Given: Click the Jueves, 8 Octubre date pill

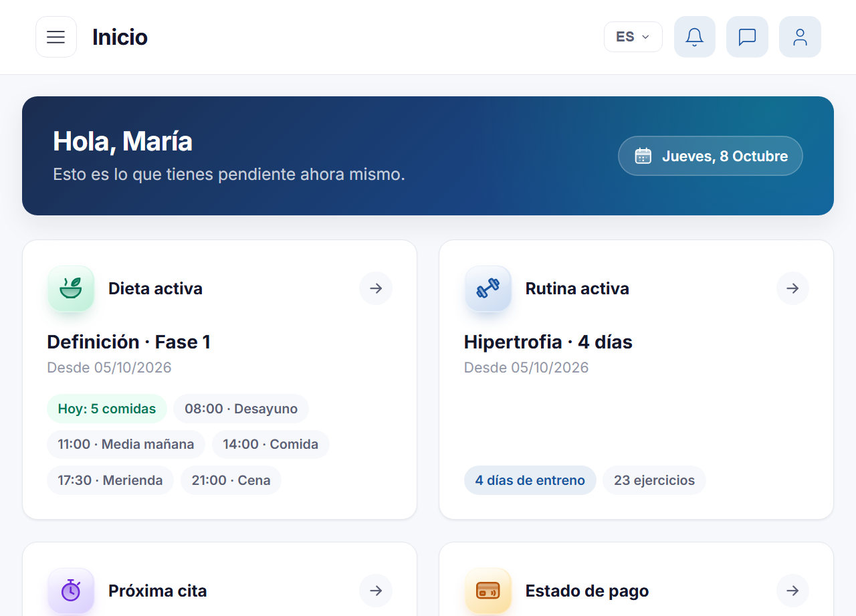Looking at the screenshot, I should click(x=710, y=156).
